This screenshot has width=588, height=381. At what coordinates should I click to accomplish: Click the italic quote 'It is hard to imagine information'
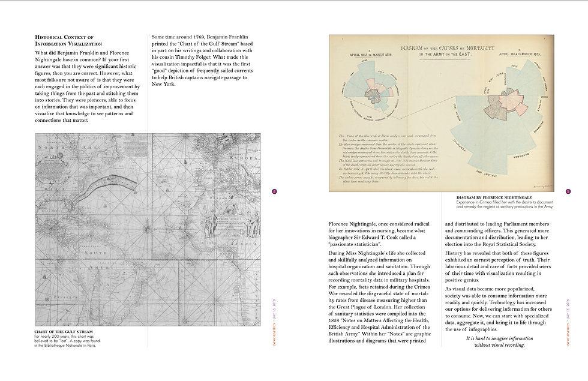click(499, 341)
